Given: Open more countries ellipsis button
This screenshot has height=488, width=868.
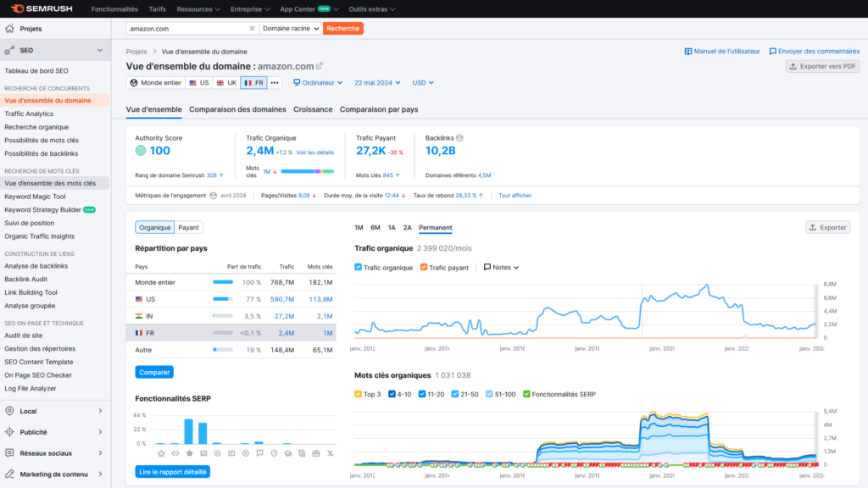Looking at the screenshot, I should pyautogui.click(x=275, y=82).
